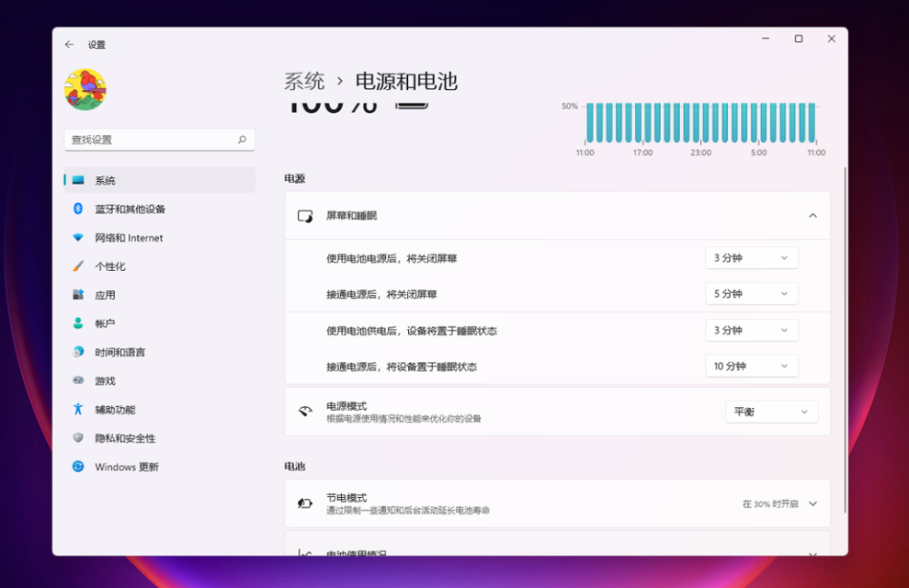Click the Bluetooth icon in sidebar

point(78,208)
